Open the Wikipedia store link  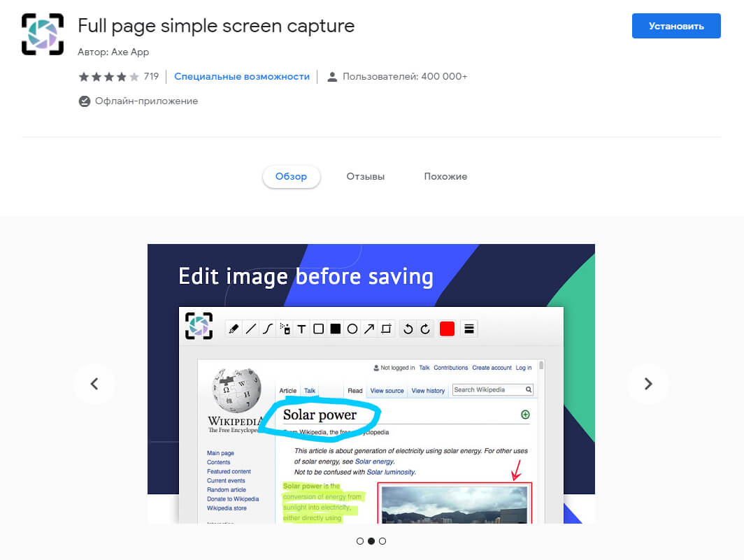click(227, 508)
